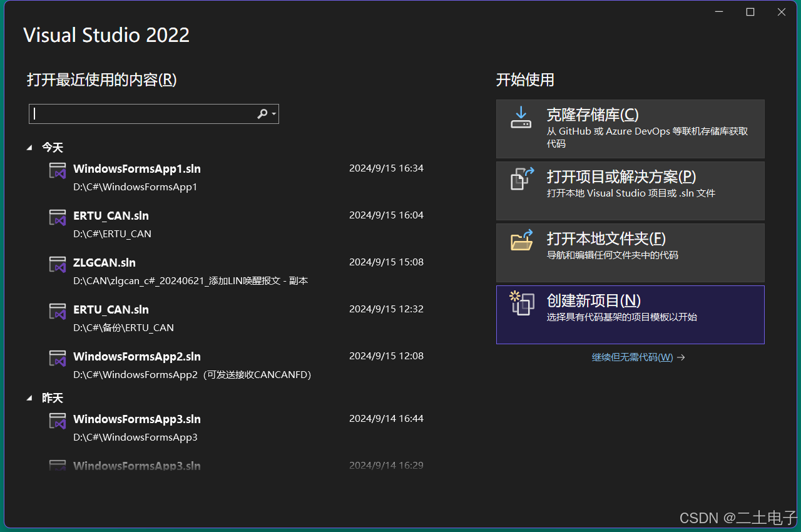Close the Visual Studio start window
This screenshot has width=801, height=532.
(782, 12)
